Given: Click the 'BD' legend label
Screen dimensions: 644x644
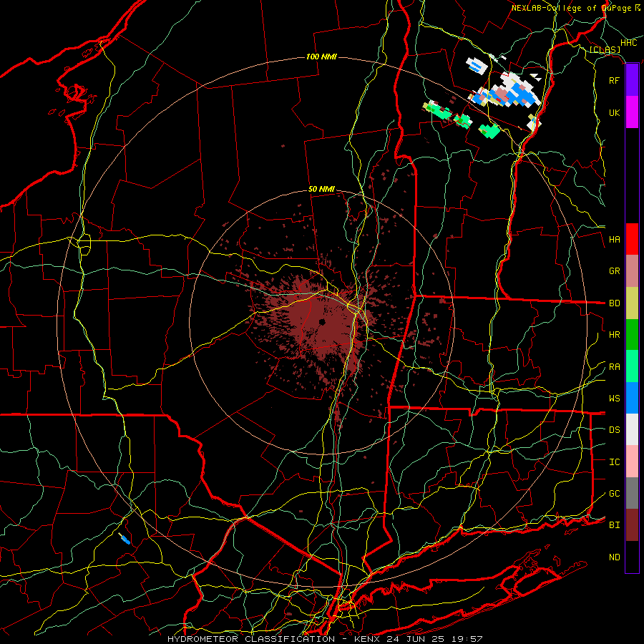Looking at the screenshot, I should pos(615,303).
